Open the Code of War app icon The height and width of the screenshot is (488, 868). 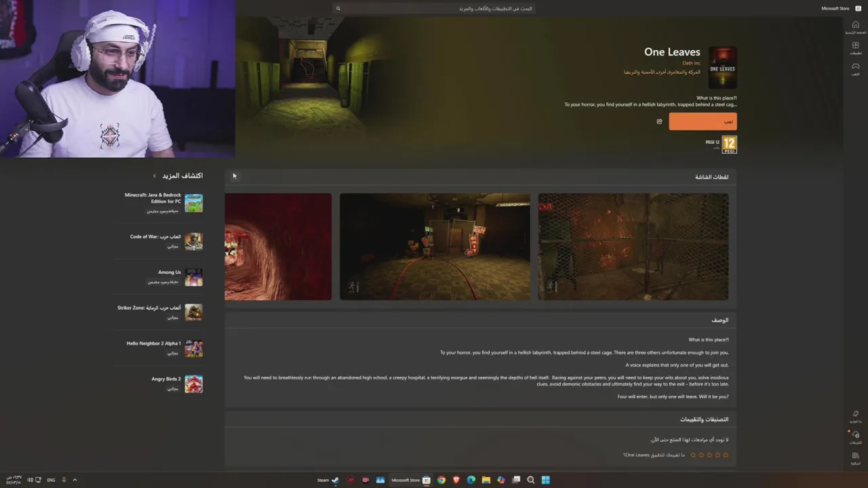(193, 241)
